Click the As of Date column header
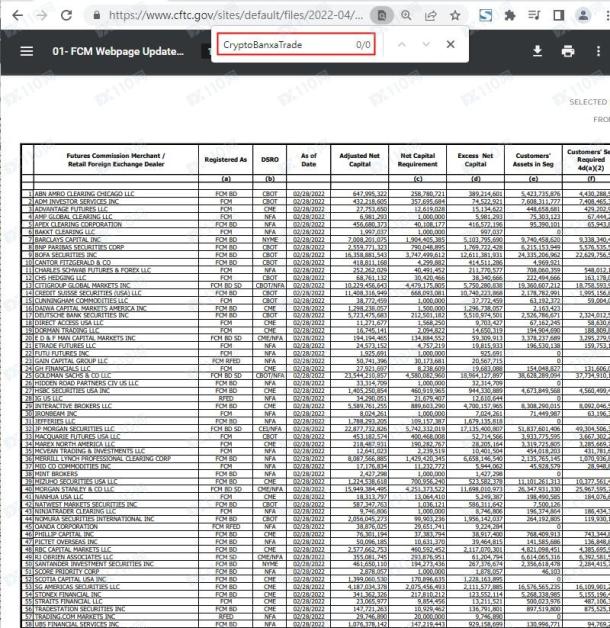The height and width of the screenshot is (628, 610). pos(308,160)
